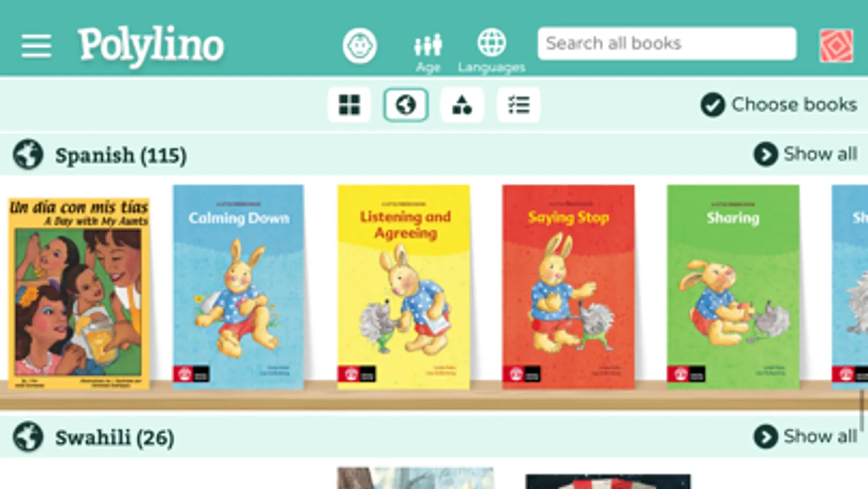Show all Spanish books

coord(805,154)
